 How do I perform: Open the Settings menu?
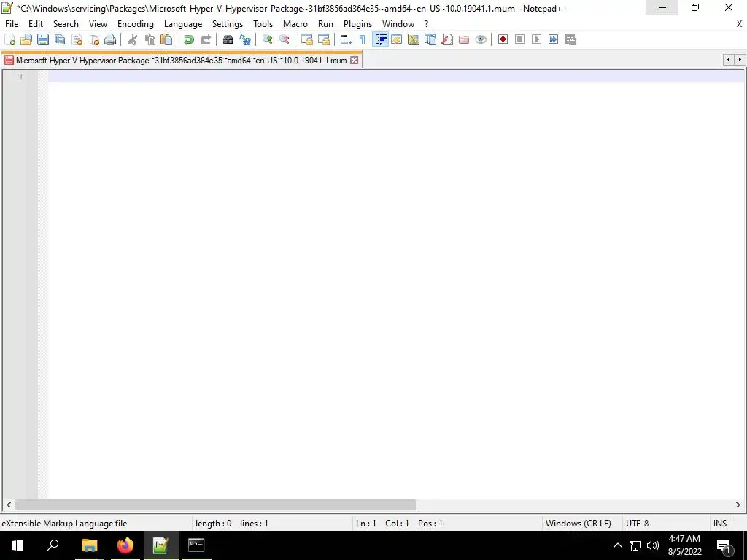point(228,24)
